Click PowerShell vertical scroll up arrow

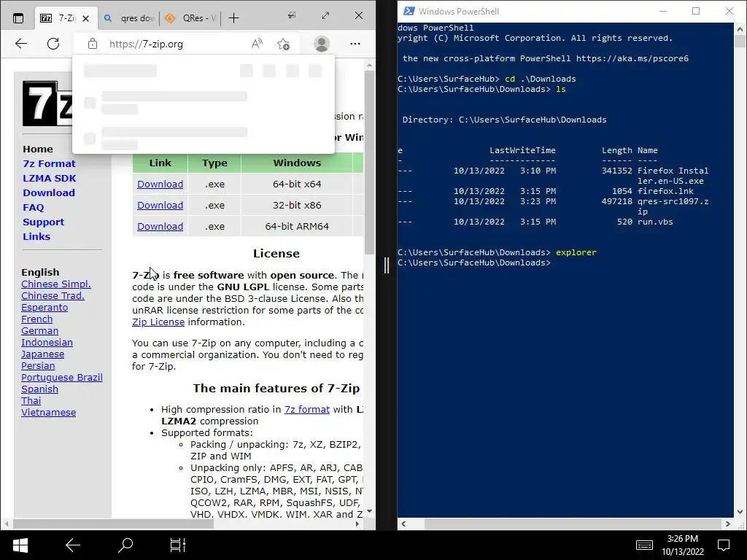740,28
